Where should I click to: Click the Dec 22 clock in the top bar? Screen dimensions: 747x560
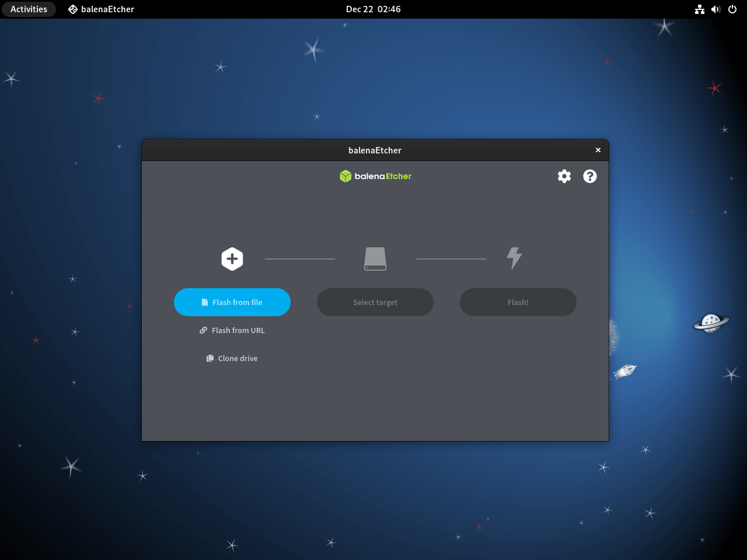[373, 9]
